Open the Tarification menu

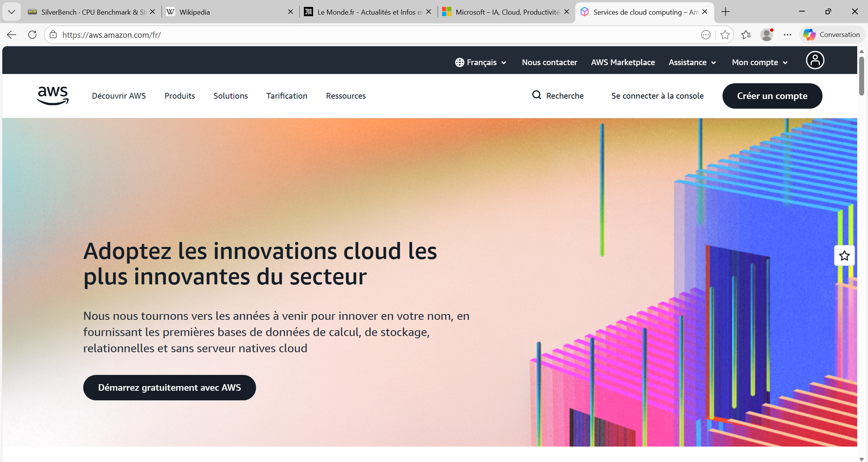(287, 96)
